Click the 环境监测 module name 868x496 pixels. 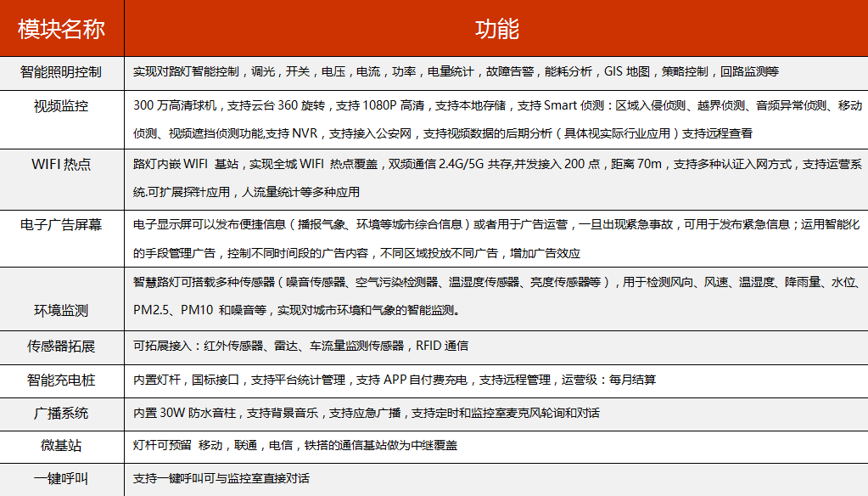[61, 310]
